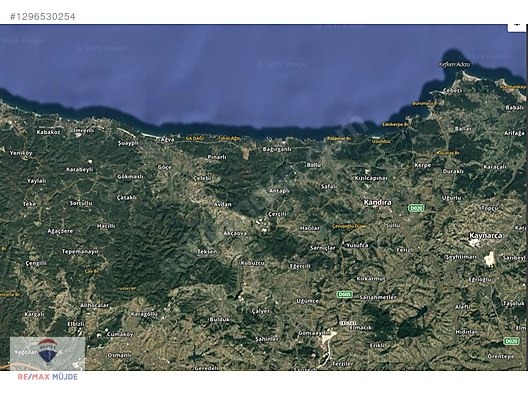Click the Kerpe village label

423,165
